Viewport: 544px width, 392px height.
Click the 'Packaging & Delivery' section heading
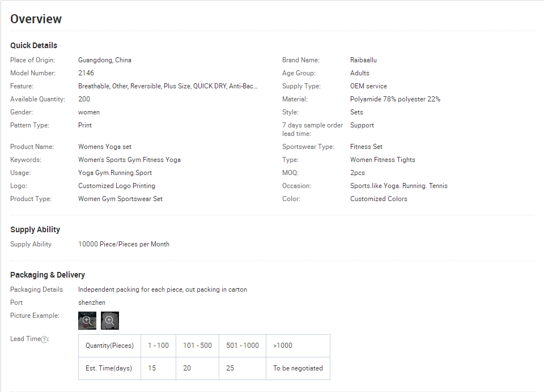point(48,275)
